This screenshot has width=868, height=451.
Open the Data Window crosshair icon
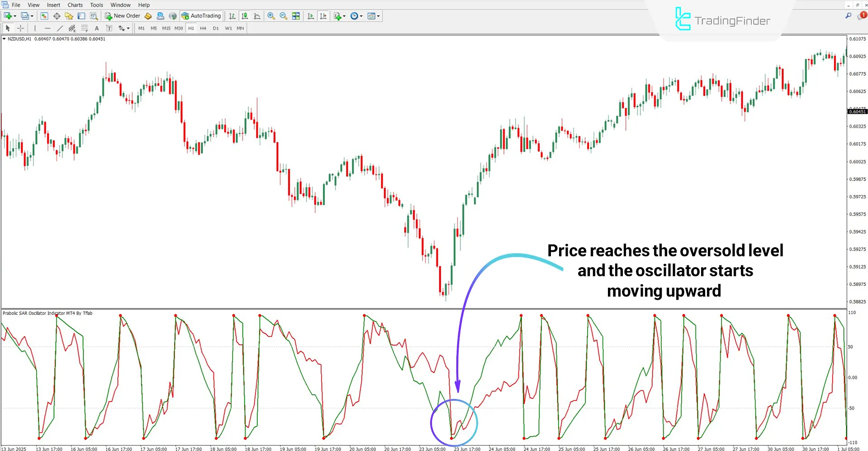click(x=57, y=16)
